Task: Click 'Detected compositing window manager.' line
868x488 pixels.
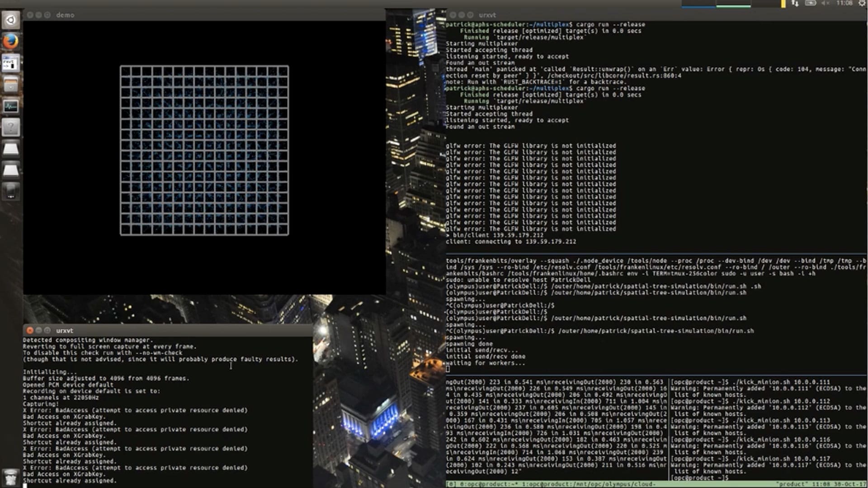Action: pos(88,340)
